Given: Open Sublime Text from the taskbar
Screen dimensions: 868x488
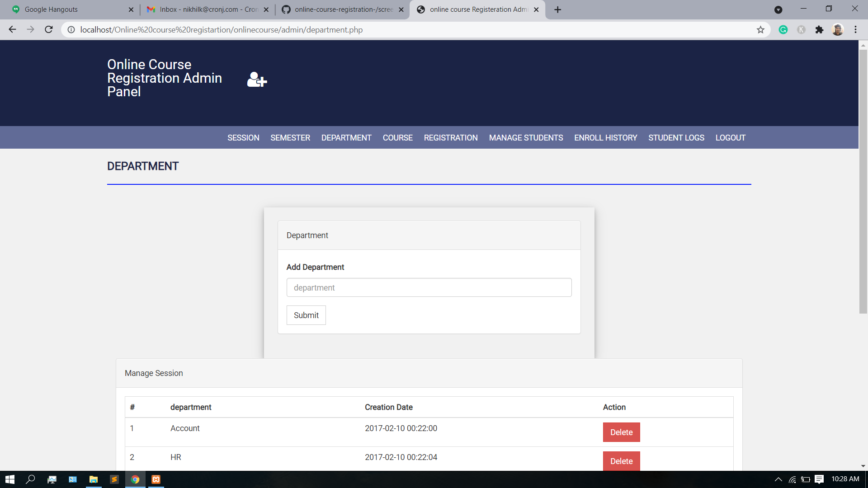Looking at the screenshot, I should point(114,479).
